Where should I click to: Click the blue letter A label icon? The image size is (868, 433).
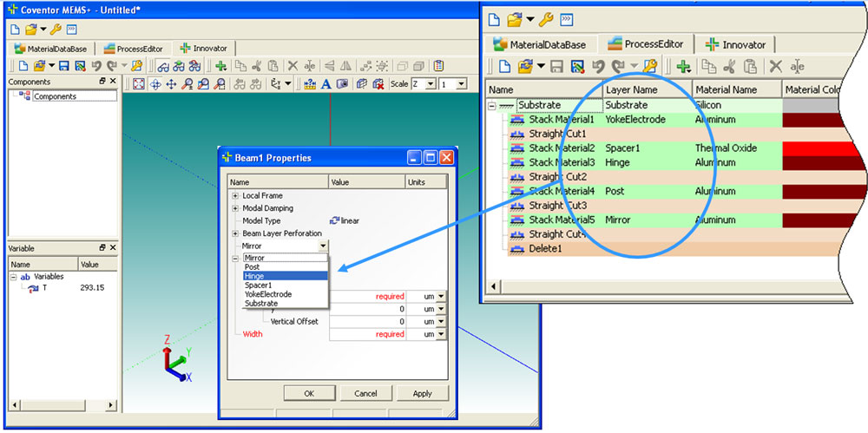coord(326,84)
